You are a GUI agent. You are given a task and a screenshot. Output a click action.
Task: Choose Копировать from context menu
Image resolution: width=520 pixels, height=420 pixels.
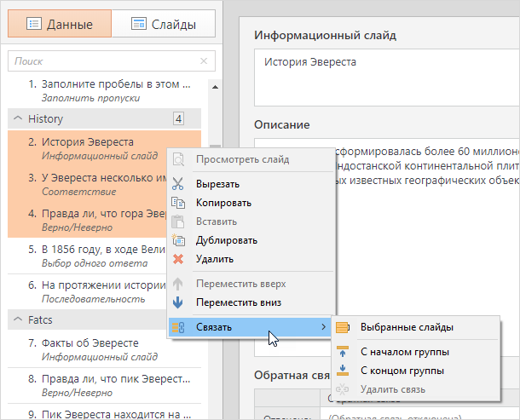click(x=251, y=203)
